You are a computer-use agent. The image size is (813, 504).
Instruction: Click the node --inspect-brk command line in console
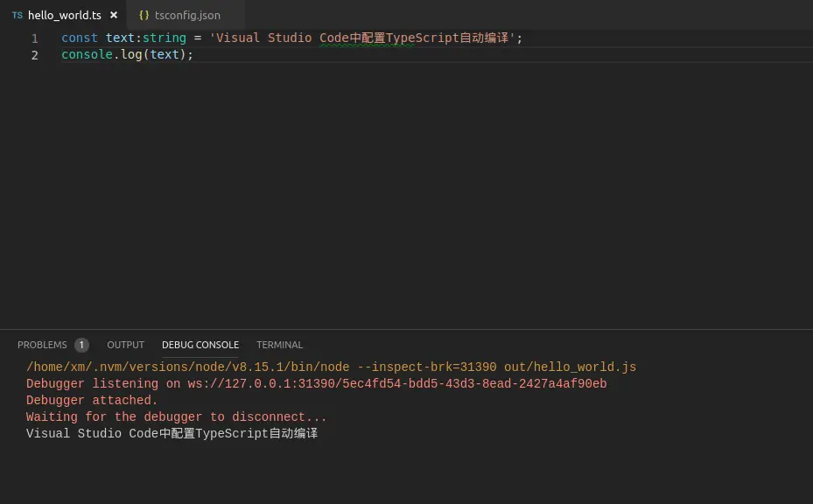click(331, 367)
